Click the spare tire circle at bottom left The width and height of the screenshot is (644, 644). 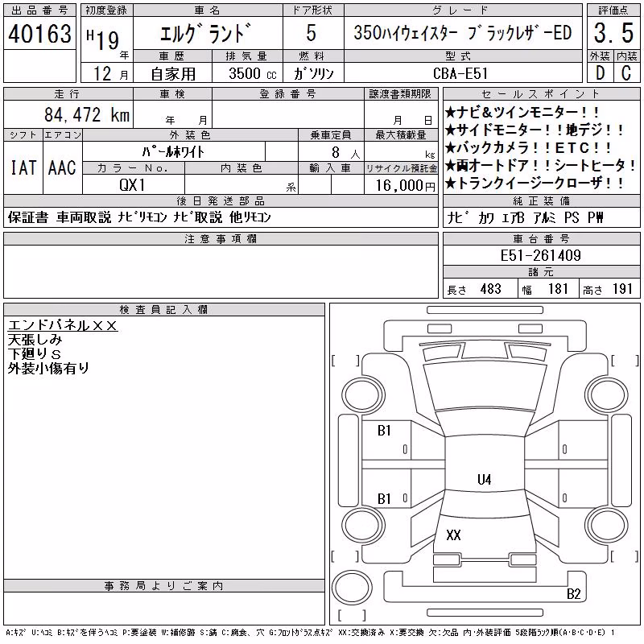pos(352,588)
